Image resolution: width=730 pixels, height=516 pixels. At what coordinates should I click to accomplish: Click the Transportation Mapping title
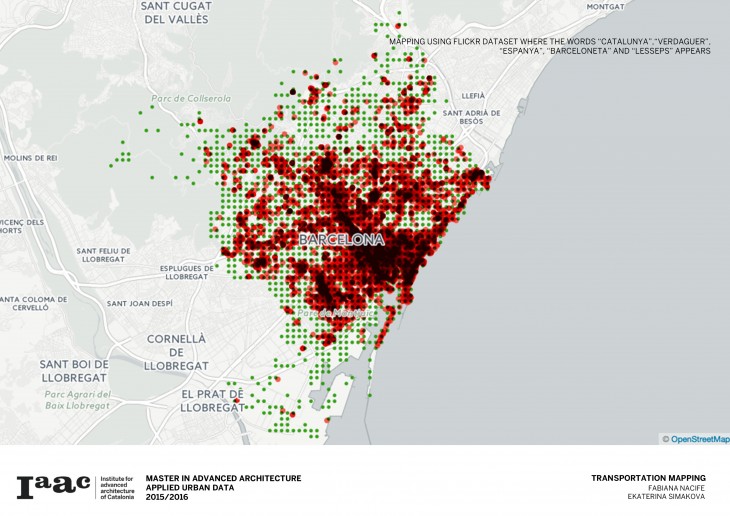click(648, 478)
